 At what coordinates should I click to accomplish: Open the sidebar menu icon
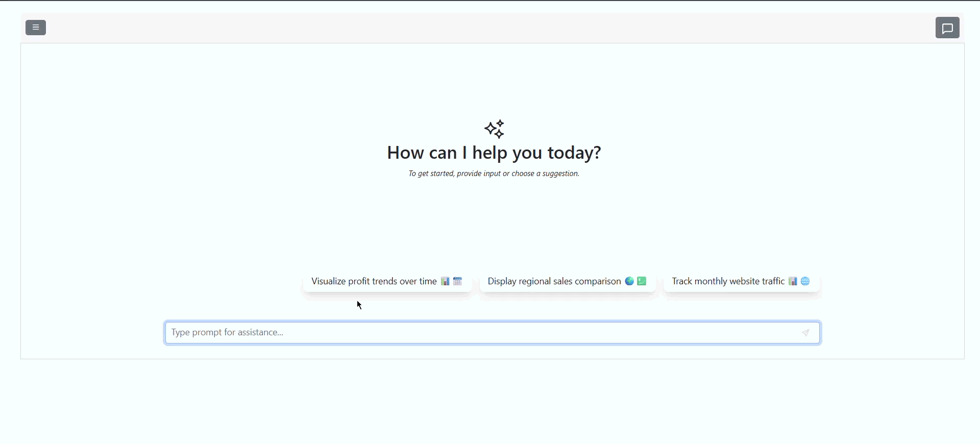pyautogui.click(x=36, y=28)
